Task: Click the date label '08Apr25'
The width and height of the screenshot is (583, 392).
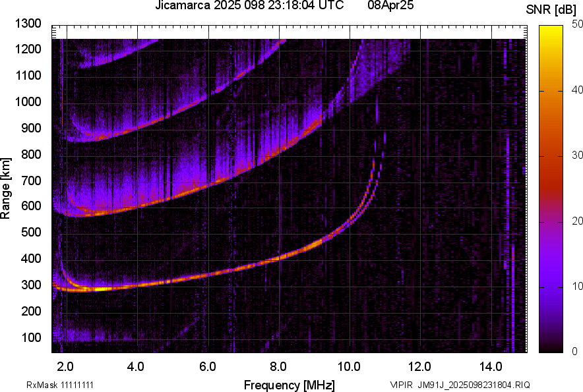Action: [x=390, y=5]
